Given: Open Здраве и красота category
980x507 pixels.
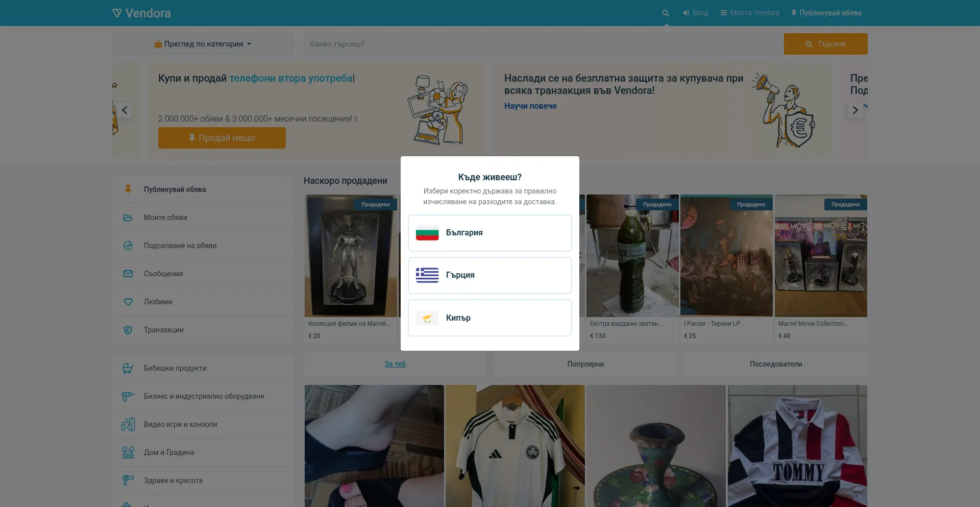Looking at the screenshot, I should 203,480.
